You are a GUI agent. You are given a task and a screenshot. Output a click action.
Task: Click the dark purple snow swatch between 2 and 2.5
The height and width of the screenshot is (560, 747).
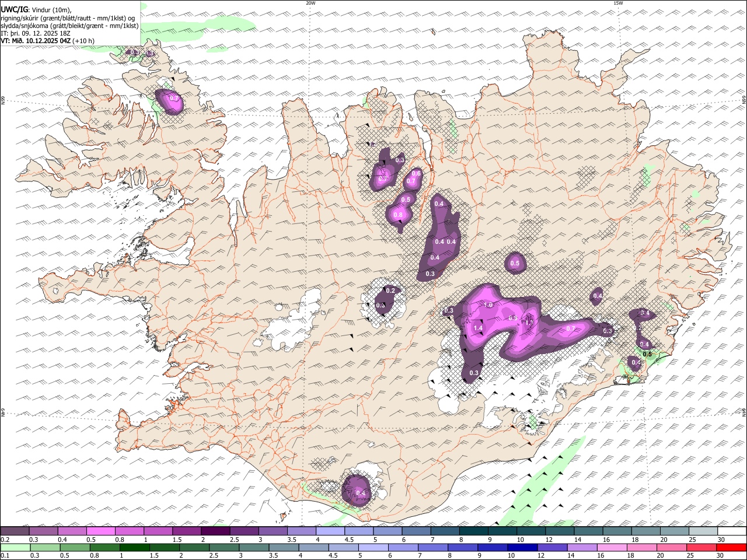click(215, 531)
